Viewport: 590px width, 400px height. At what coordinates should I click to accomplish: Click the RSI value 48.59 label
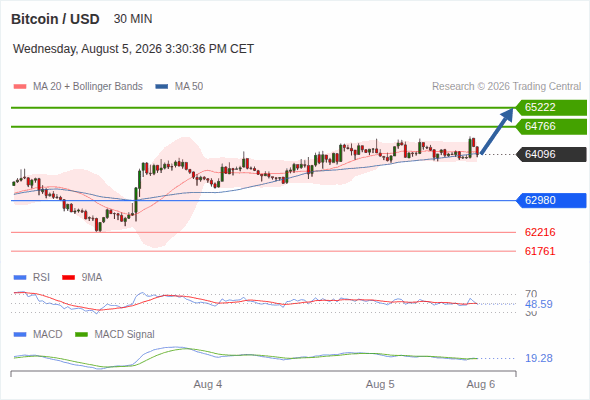tap(539, 304)
